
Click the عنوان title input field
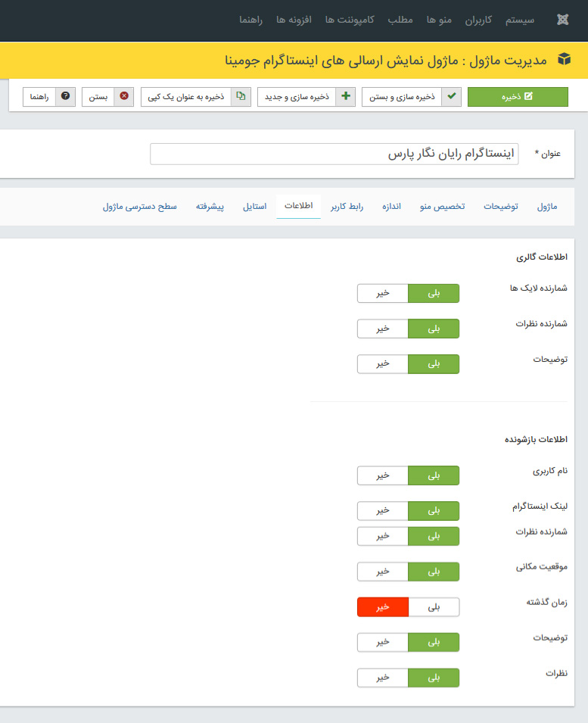(x=334, y=154)
